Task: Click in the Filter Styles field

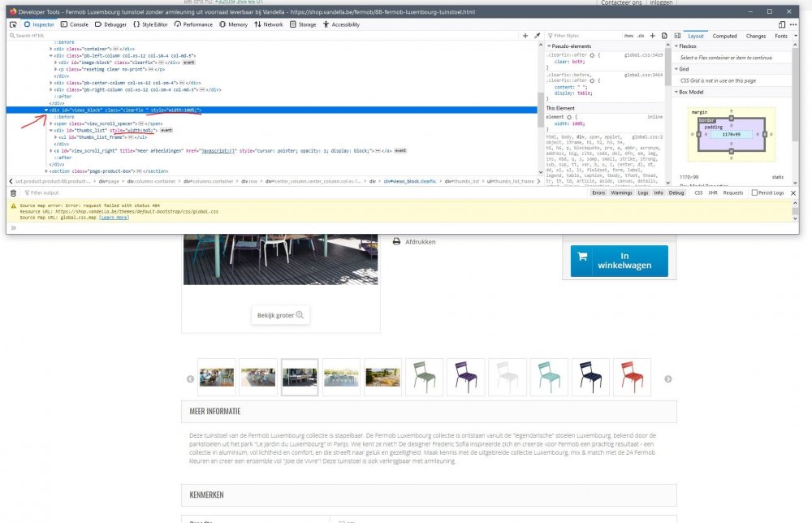Action: (x=582, y=36)
